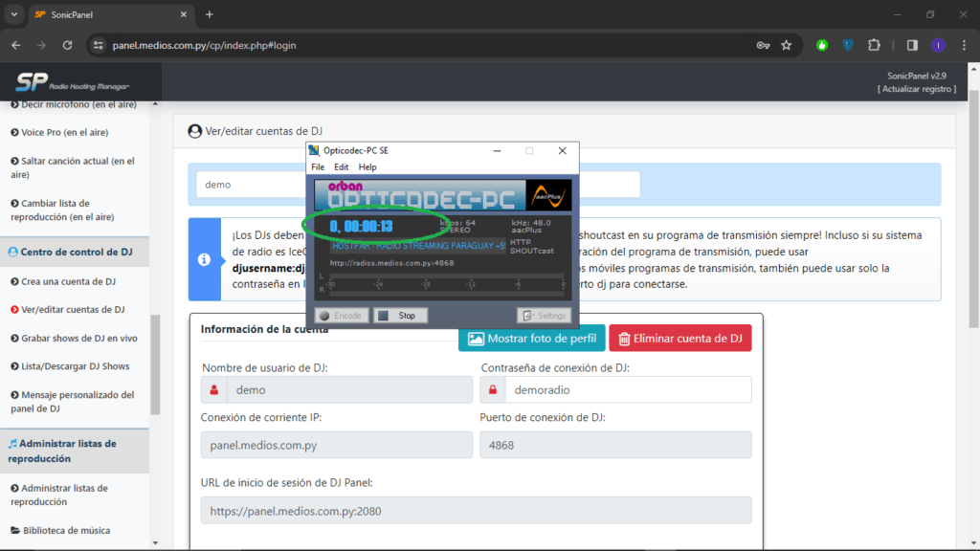Click the Conexión de corriente IP field
The height and width of the screenshot is (551, 980).
tap(336, 445)
